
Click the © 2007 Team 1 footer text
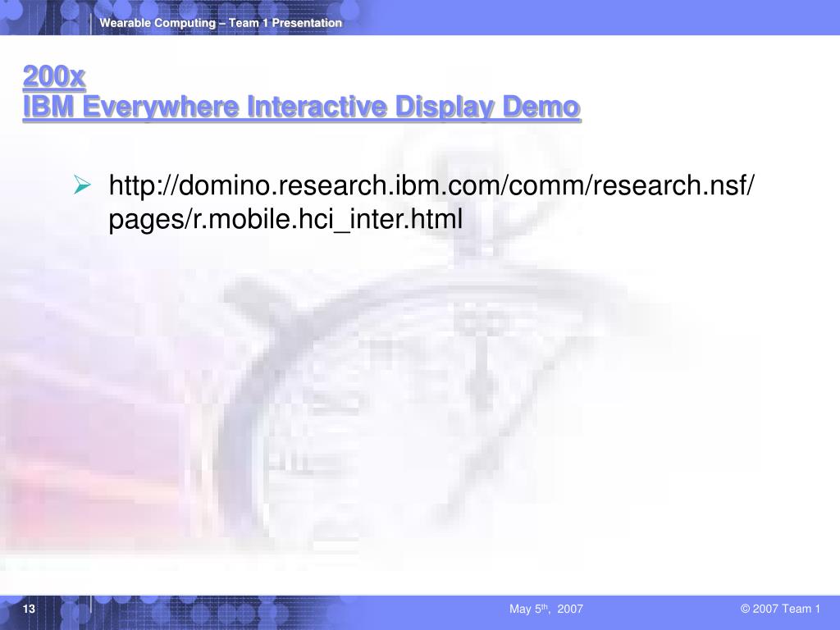coord(780,609)
